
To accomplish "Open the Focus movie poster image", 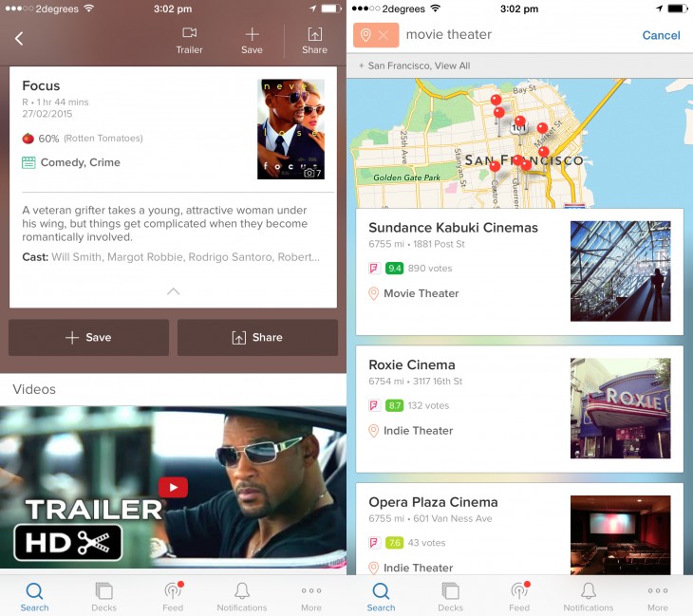I will tap(290, 129).
